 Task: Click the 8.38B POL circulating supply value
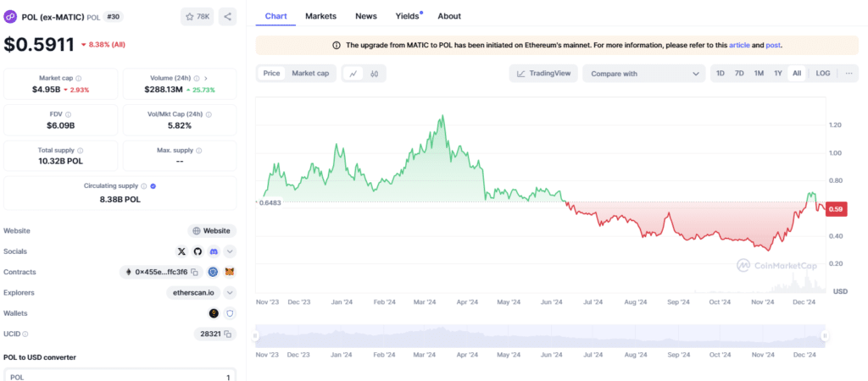point(120,199)
